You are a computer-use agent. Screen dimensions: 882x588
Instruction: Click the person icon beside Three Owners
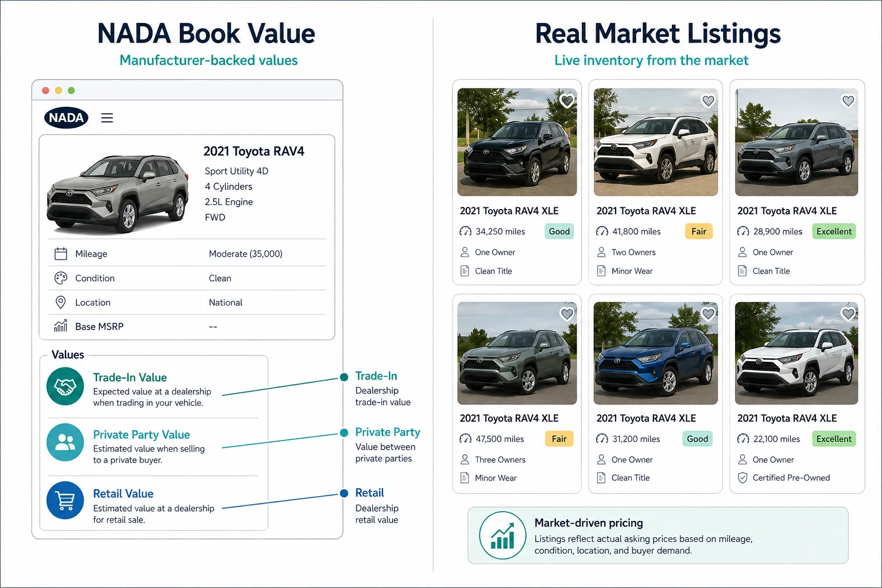point(465,459)
